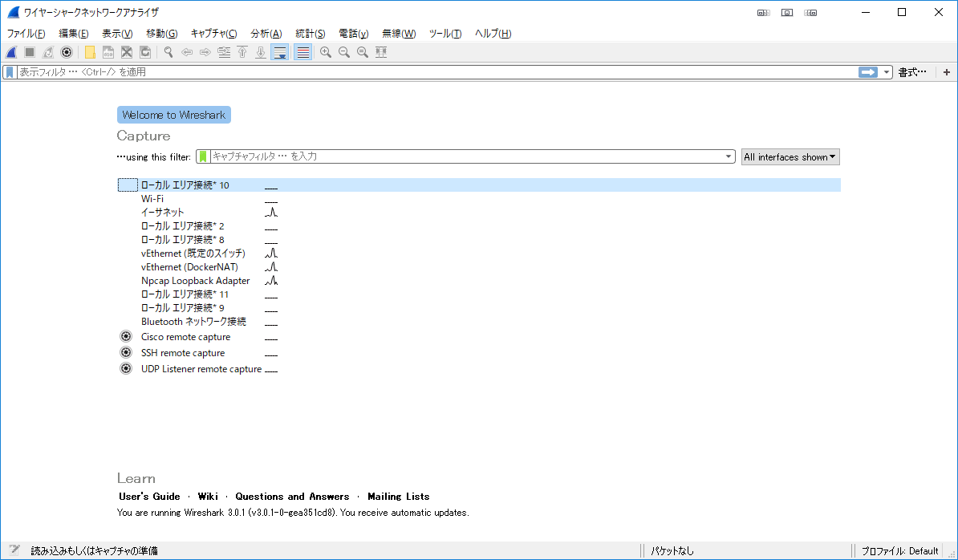Viewport: 958px width, 560px height.
Task: Click the go to specified packet icon
Action: [x=224, y=52]
